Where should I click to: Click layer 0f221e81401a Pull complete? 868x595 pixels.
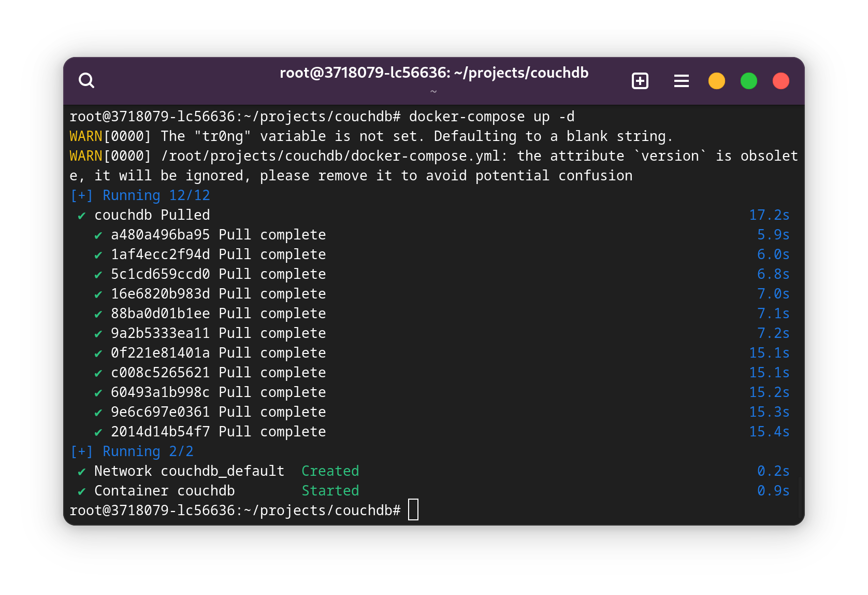(x=210, y=353)
